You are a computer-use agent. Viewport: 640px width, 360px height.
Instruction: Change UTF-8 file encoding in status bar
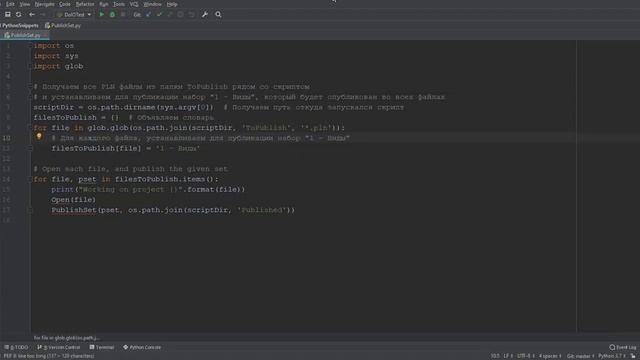coord(526,356)
